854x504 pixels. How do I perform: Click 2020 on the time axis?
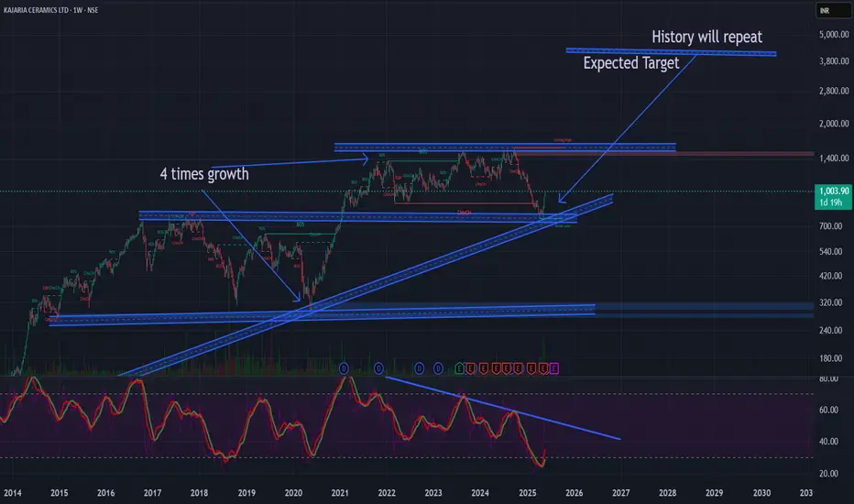point(293,493)
